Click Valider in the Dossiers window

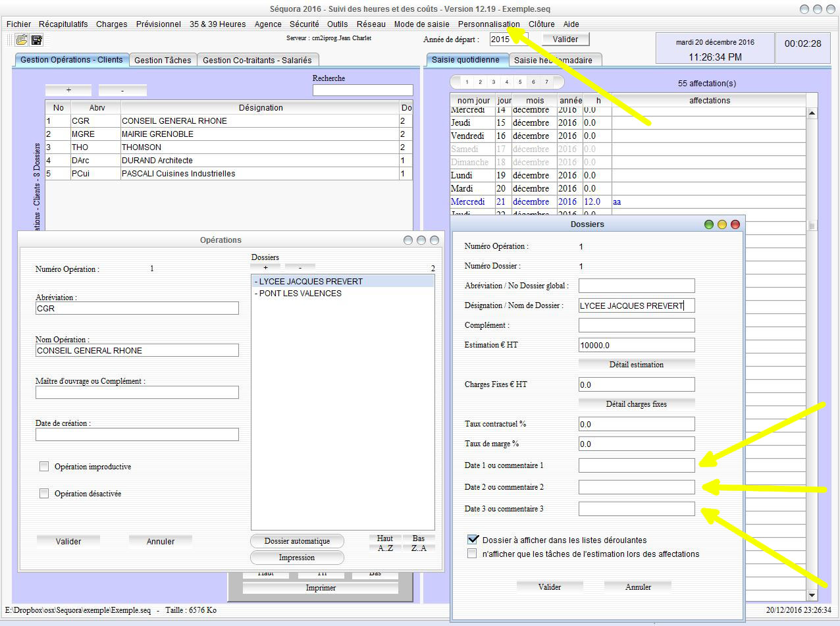click(x=550, y=586)
